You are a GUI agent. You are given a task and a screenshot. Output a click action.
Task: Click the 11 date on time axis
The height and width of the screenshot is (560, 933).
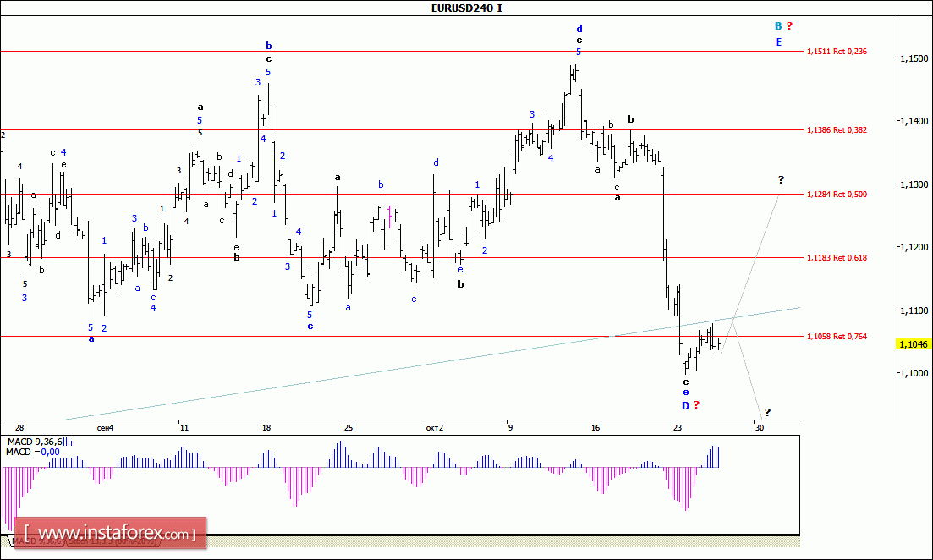(x=184, y=428)
